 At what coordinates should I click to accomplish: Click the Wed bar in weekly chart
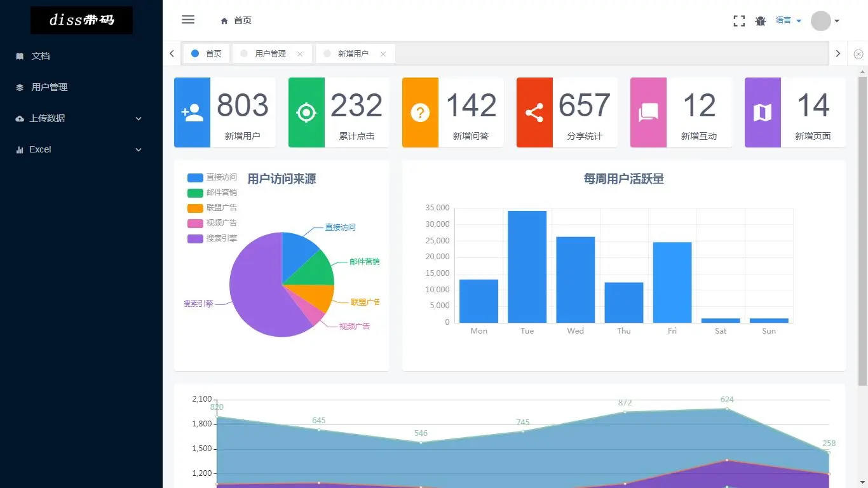pos(576,280)
